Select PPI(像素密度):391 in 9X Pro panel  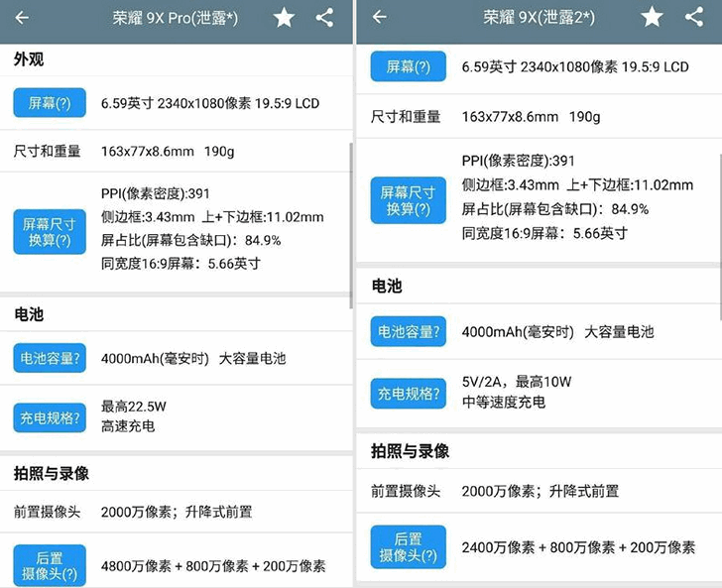point(155,193)
